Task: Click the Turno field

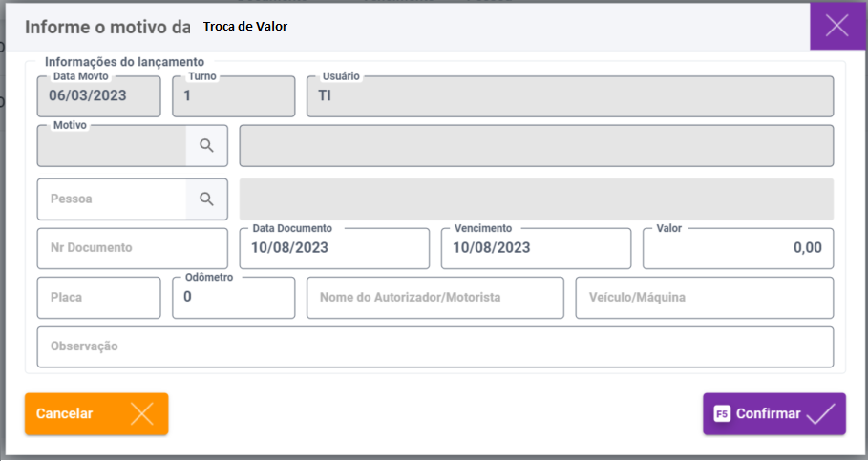Action: coord(233,95)
